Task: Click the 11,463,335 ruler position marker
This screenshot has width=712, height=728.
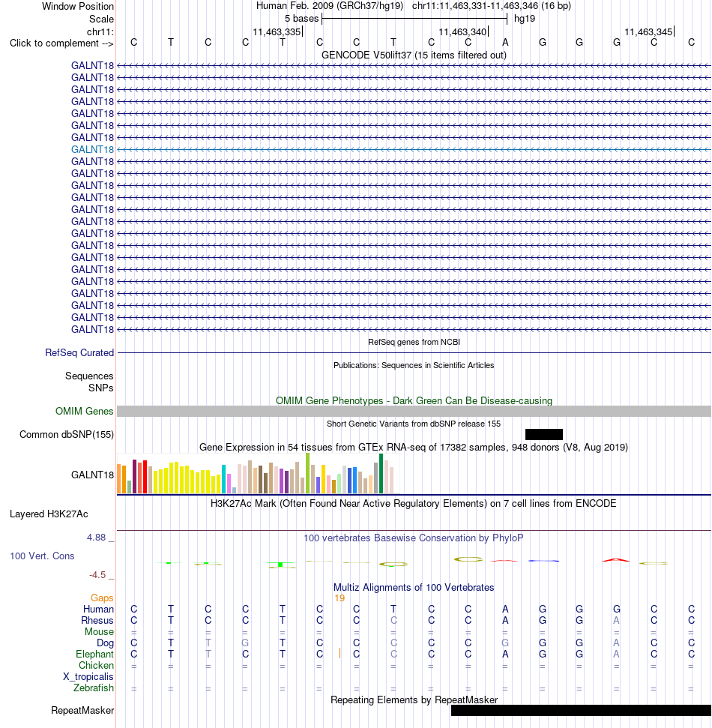Action: (x=277, y=32)
